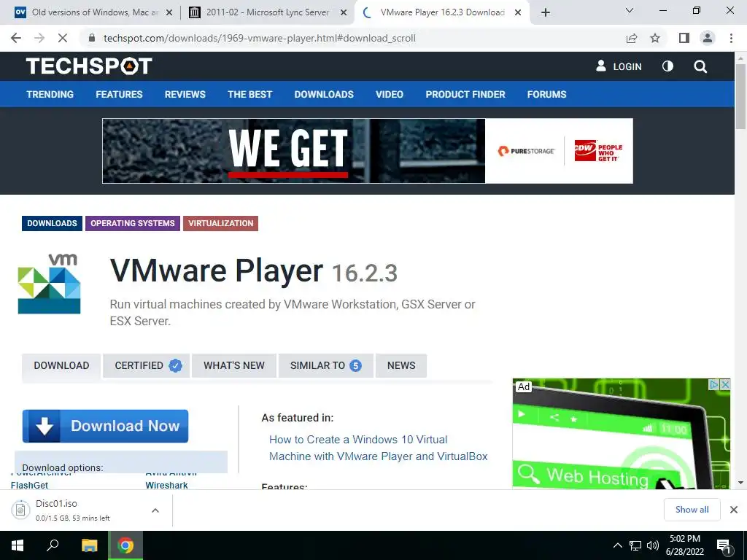Expand Disc01.iso download options chevron
The image size is (747, 560).
pyautogui.click(x=155, y=510)
